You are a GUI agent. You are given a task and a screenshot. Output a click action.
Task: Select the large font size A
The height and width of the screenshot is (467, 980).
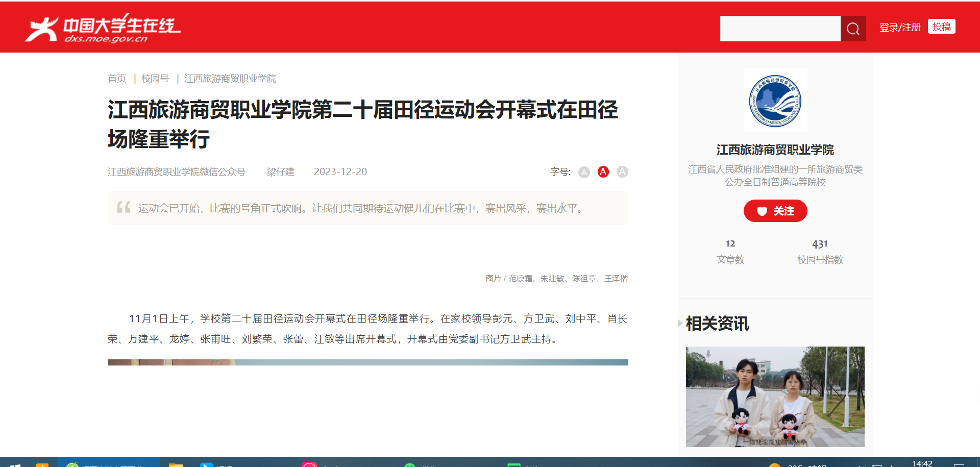point(622,172)
